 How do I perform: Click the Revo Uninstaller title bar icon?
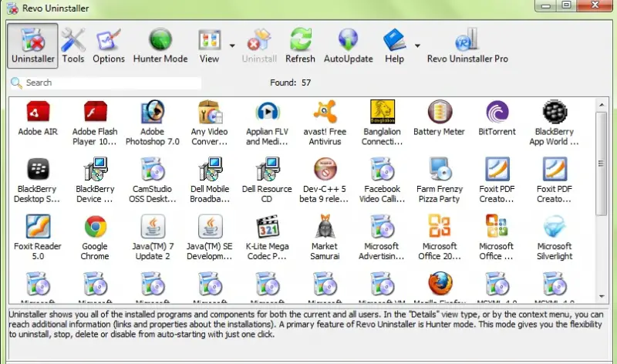(x=12, y=8)
